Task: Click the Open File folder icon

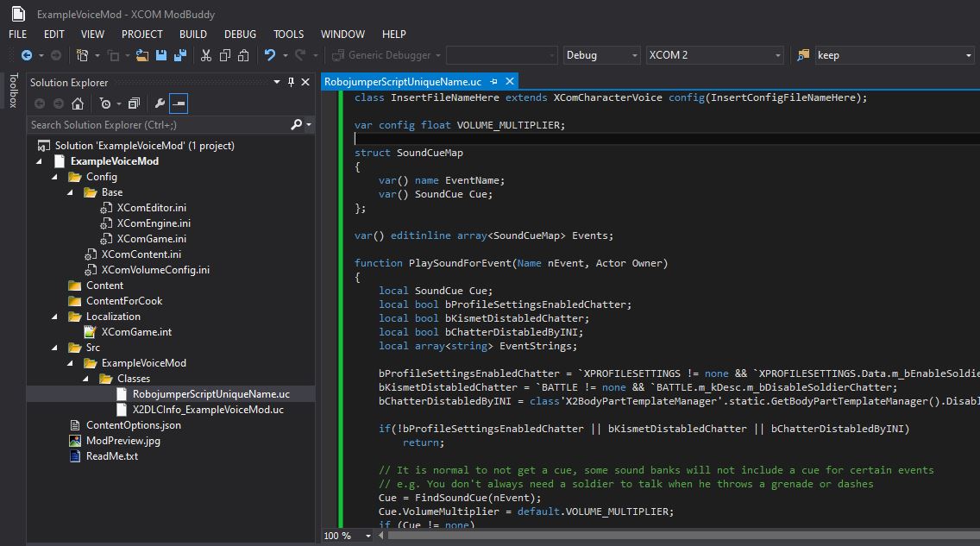Action: tap(143, 55)
